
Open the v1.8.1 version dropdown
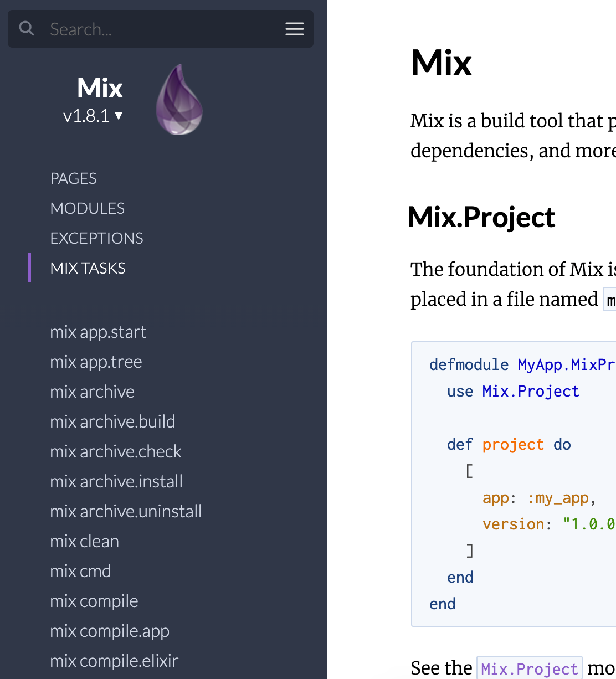93,116
